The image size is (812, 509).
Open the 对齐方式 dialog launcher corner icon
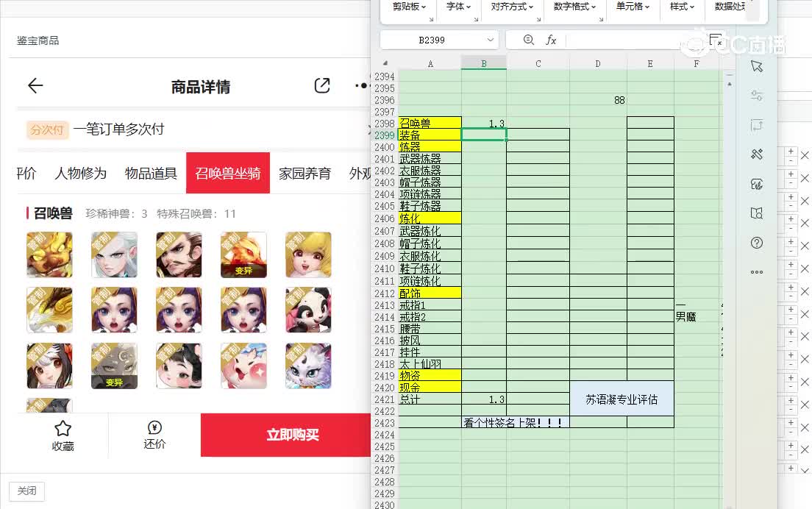pyautogui.click(x=538, y=19)
